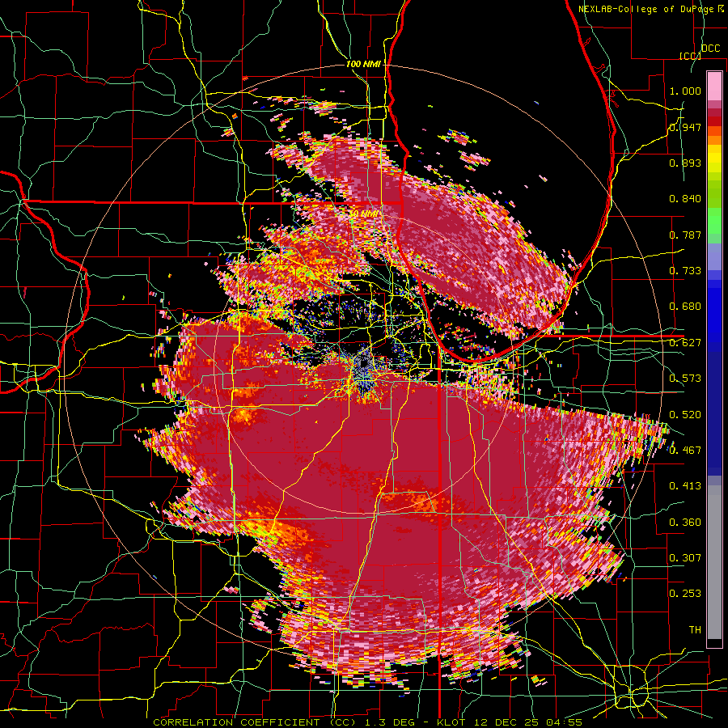Click the 0.627 scale value
This screenshot has width=728, height=728.
[685, 343]
